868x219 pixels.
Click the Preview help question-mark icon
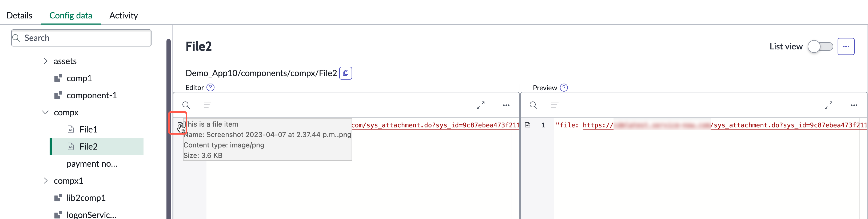tap(564, 88)
